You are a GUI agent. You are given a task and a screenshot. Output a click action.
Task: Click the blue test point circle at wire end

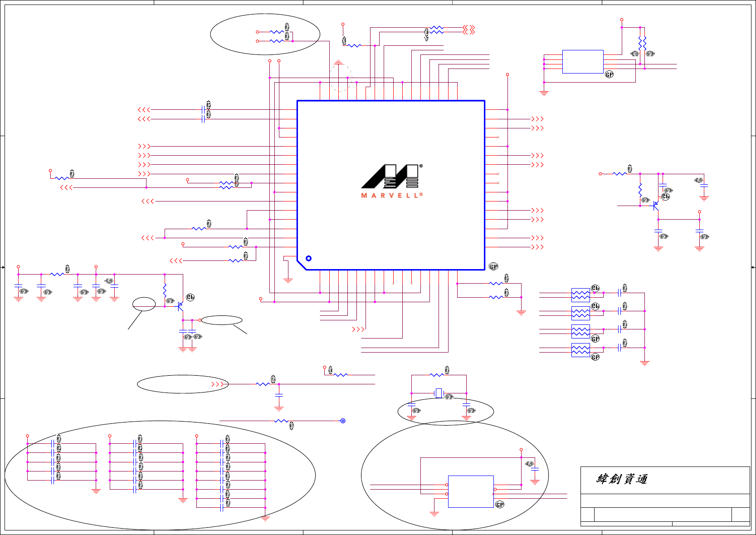pos(343,421)
